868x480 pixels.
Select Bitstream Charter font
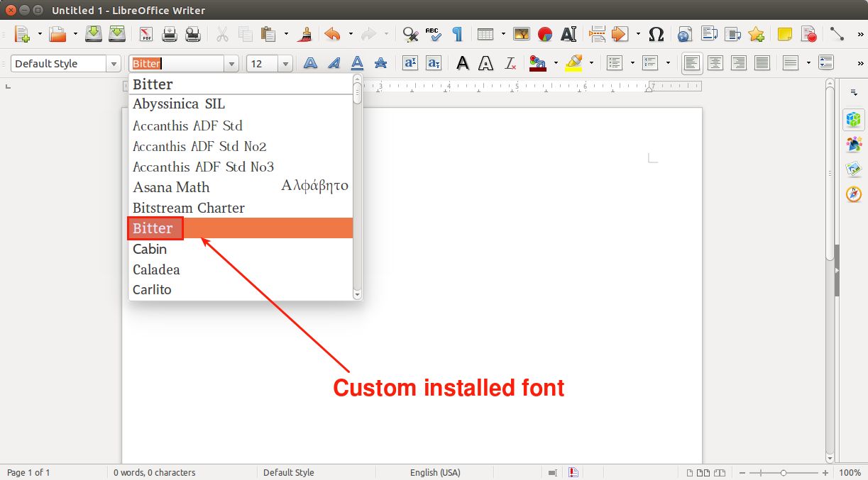(x=241, y=208)
